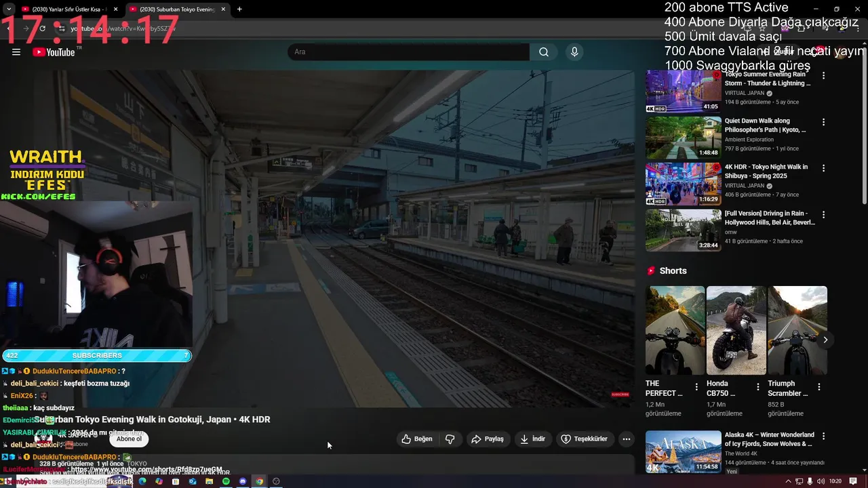This screenshot has height=488, width=868.
Task: Open options for Driving in Rain video
Action: [824, 214]
